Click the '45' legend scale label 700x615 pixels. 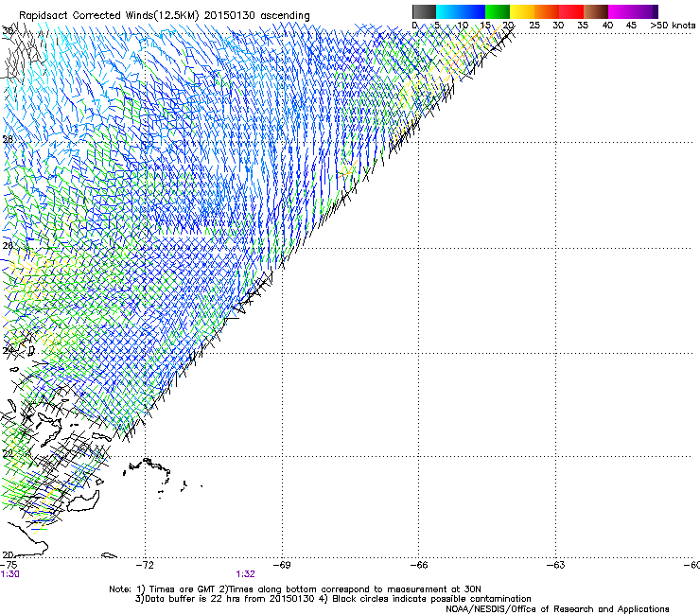631,26
